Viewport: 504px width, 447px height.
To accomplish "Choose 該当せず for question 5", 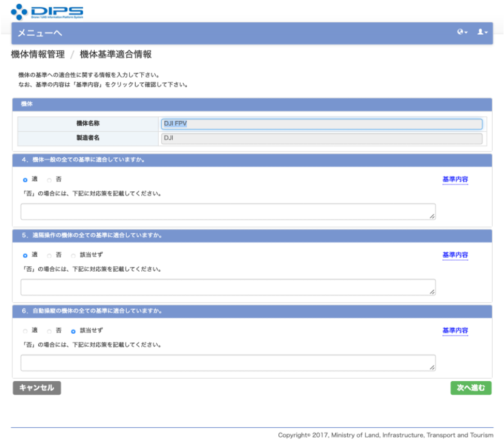I will pos(73,256).
